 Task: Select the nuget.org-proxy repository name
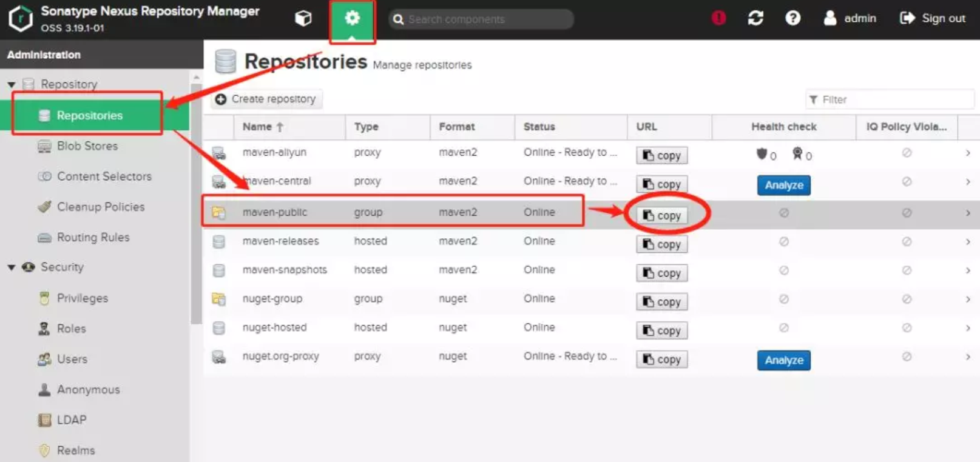(x=280, y=357)
